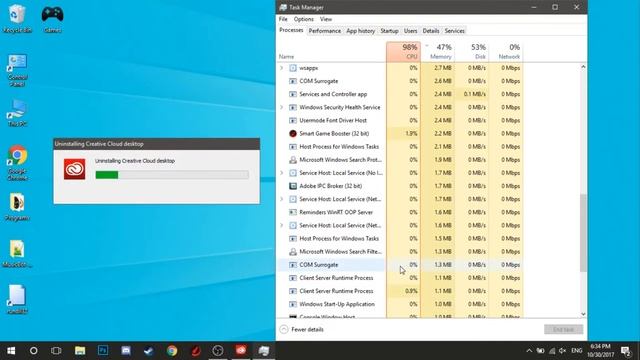Open the Action Center notifications icon

(625, 351)
